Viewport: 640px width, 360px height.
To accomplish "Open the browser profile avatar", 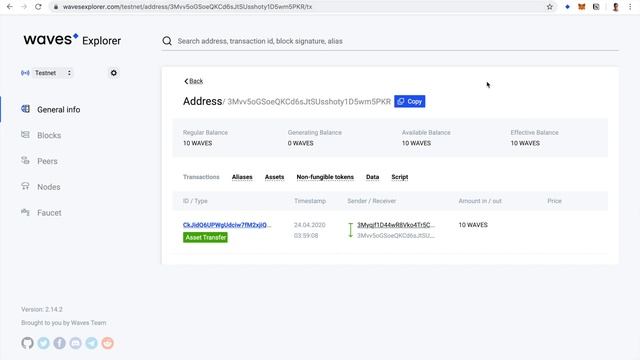I will [616, 7].
